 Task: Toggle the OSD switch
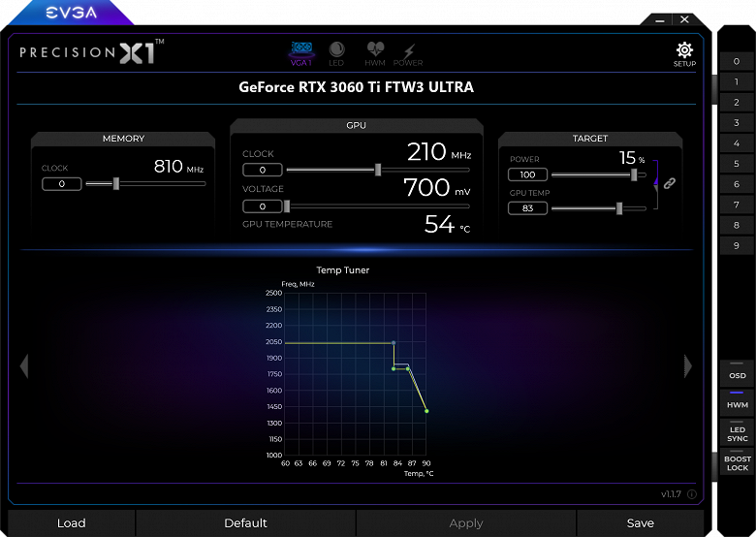pos(738,371)
